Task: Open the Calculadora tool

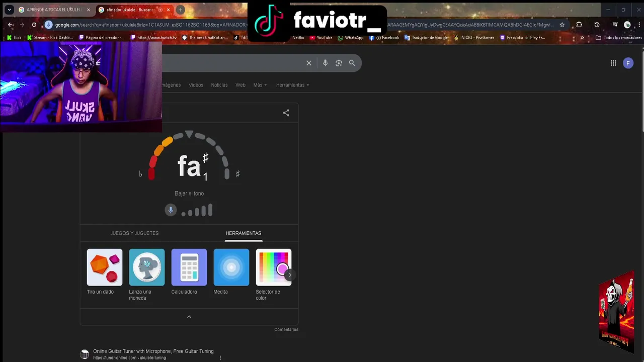Action: tap(189, 272)
